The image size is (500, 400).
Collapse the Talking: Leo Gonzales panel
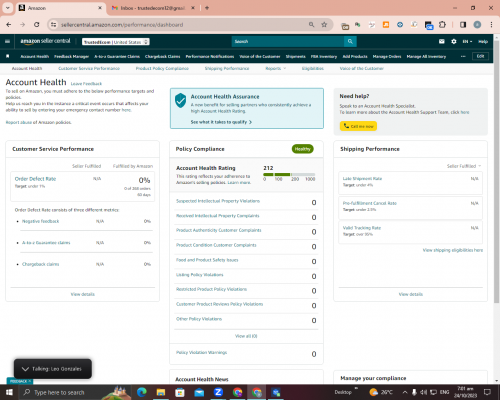tap(25, 369)
